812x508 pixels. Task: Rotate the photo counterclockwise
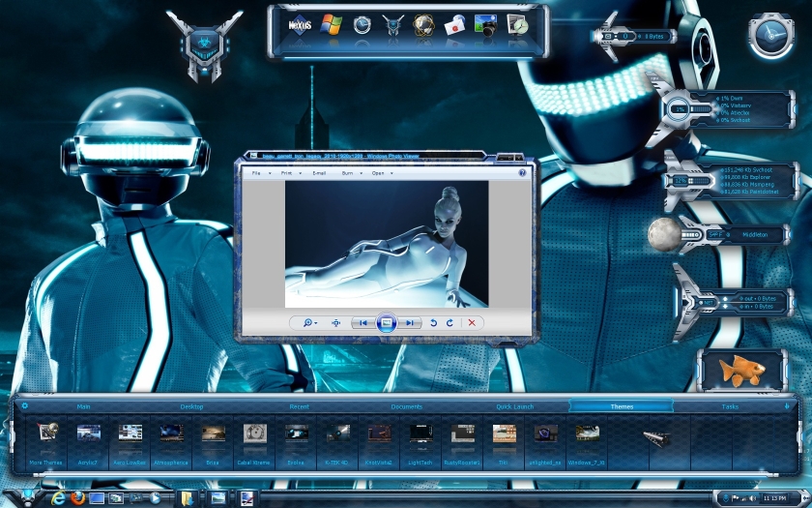pyautogui.click(x=434, y=322)
